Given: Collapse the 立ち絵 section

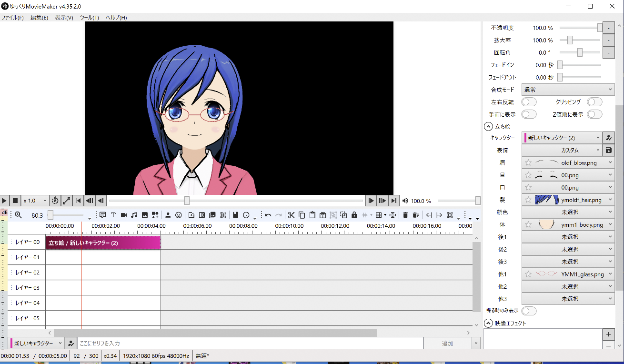Looking at the screenshot, I should [488, 127].
